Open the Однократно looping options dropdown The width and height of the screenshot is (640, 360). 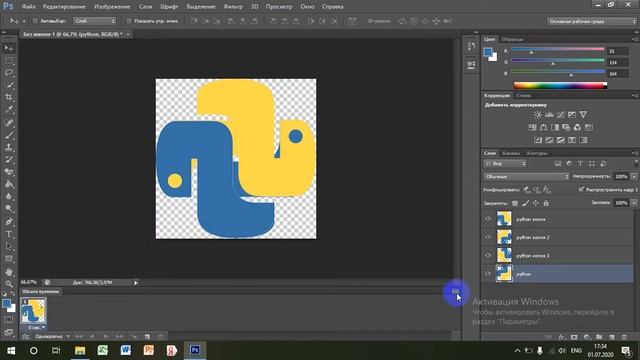pos(52,337)
